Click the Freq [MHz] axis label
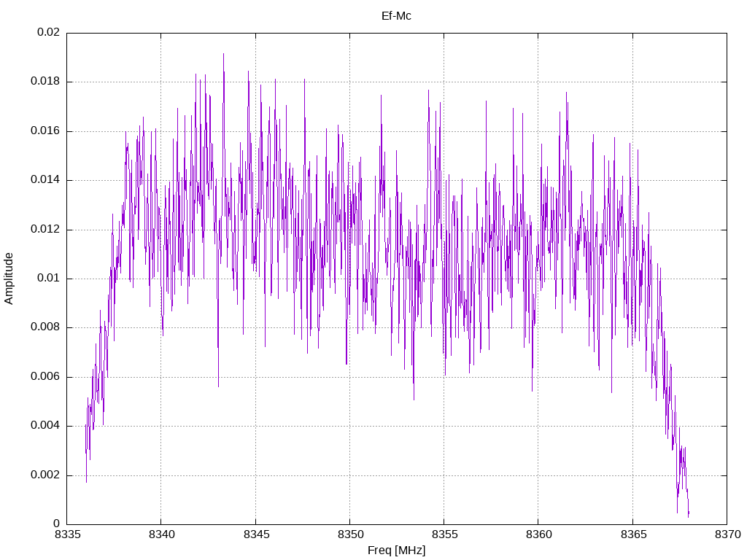Image resolution: width=747 pixels, height=560 pixels. pos(396,551)
